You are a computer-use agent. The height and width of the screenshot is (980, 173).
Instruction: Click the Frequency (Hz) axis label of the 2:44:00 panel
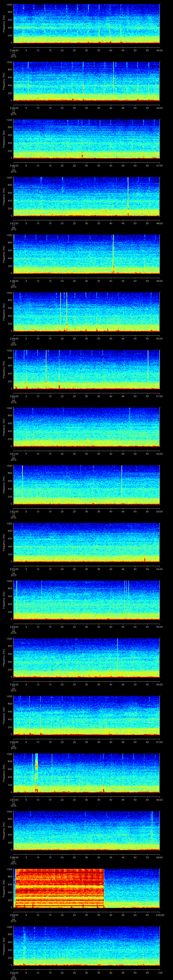(4, 24)
